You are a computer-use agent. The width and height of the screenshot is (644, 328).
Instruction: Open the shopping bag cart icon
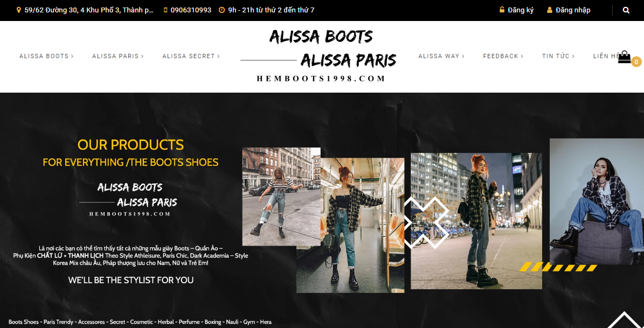624,57
